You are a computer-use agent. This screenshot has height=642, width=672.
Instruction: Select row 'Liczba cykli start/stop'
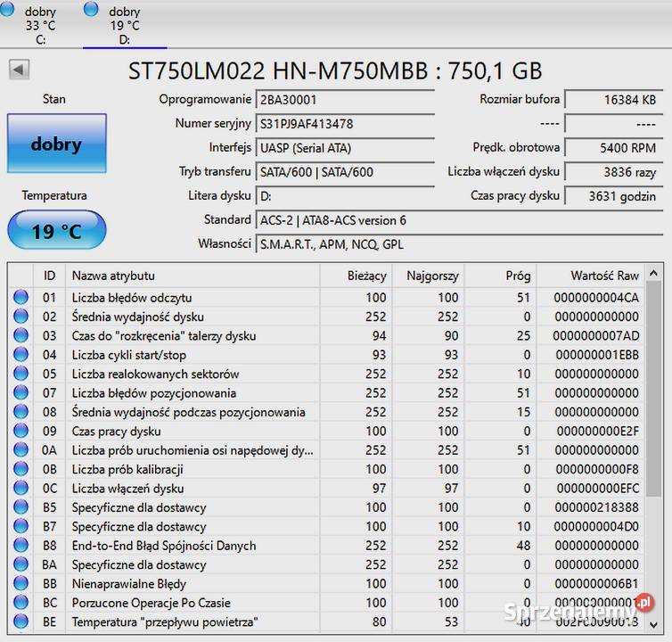pyautogui.click(x=325, y=355)
